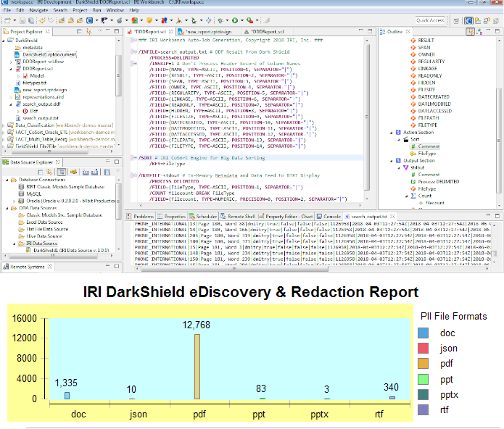The height and width of the screenshot is (429, 504).
Task: Open the Project menu
Action: [80, 10]
